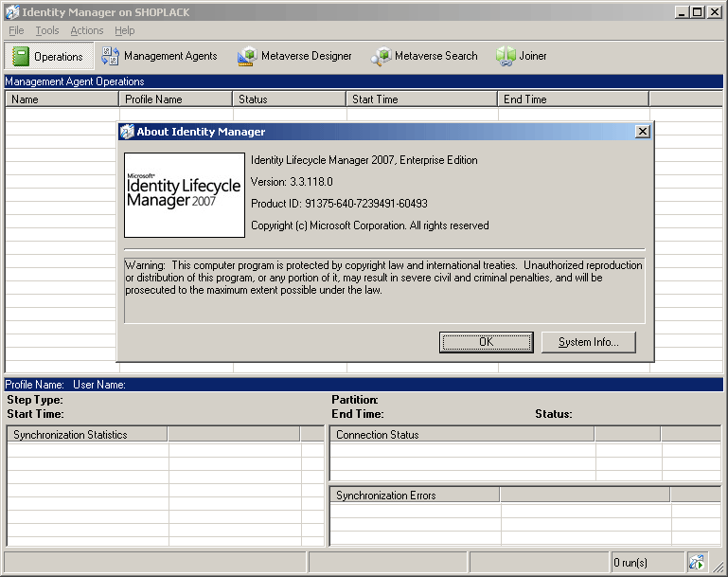The width and height of the screenshot is (728, 577).
Task: Click the Joiner green icon
Action: tap(506, 56)
